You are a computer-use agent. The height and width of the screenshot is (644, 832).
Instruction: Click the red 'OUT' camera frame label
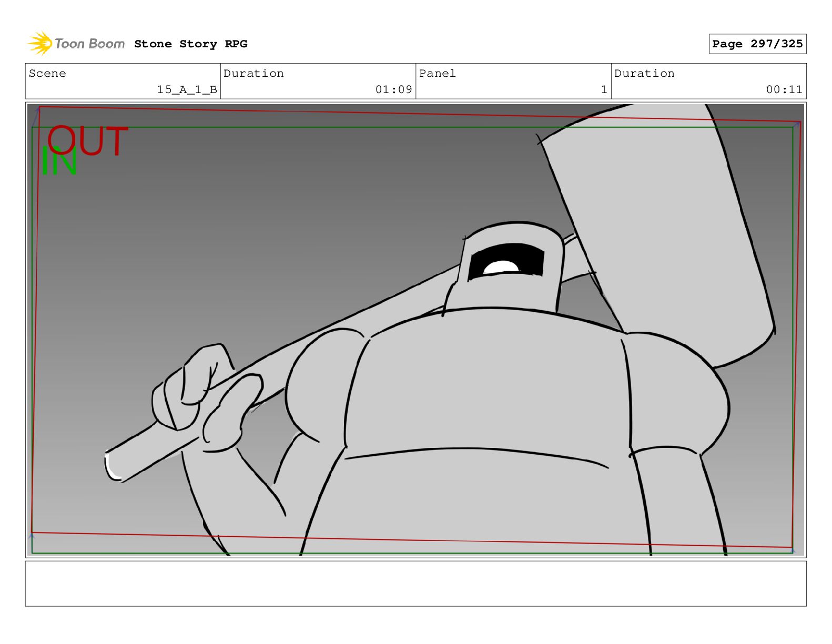87,140
